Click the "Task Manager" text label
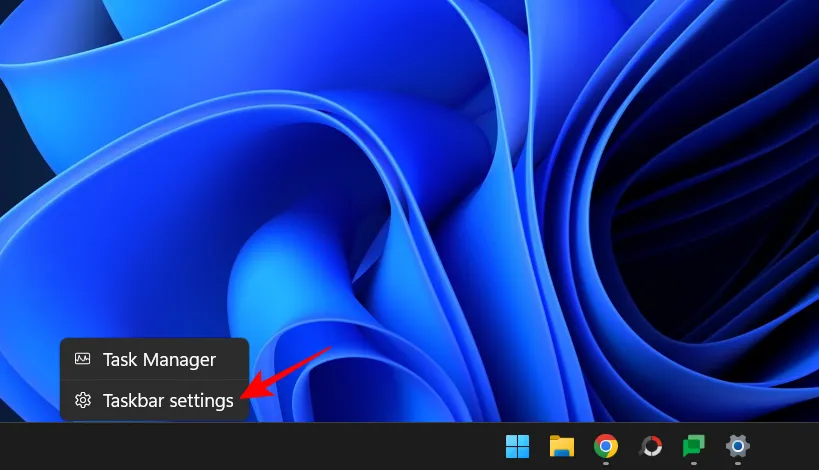The image size is (819, 470). pos(159,359)
